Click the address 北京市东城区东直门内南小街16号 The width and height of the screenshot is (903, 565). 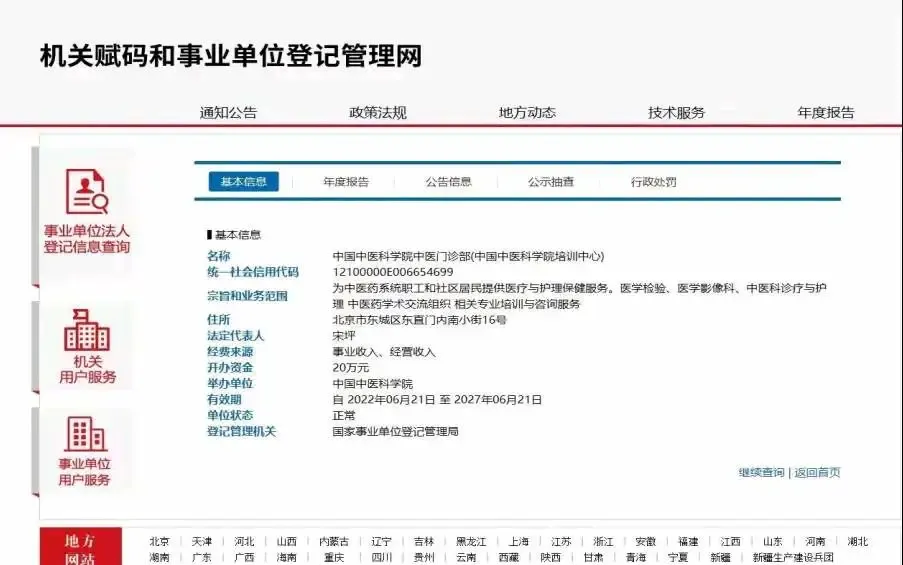[419, 320]
